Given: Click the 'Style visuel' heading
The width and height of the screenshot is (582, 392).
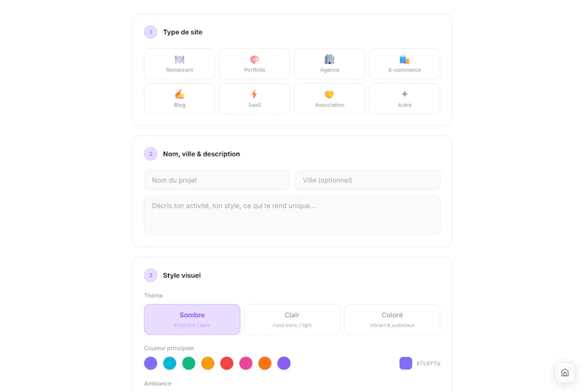Looking at the screenshot, I should [182, 276].
